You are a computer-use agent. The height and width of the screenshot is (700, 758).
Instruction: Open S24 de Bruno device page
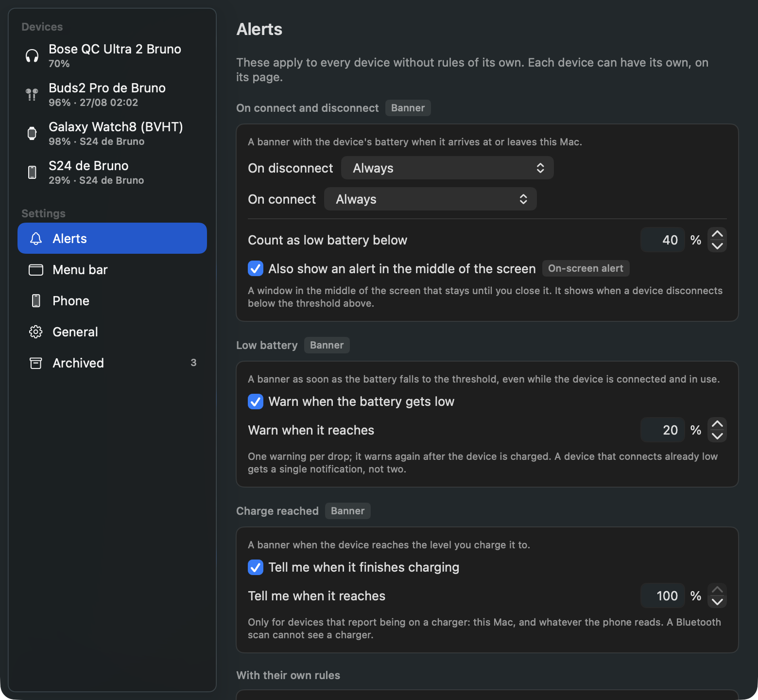click(x=112, y=173)
